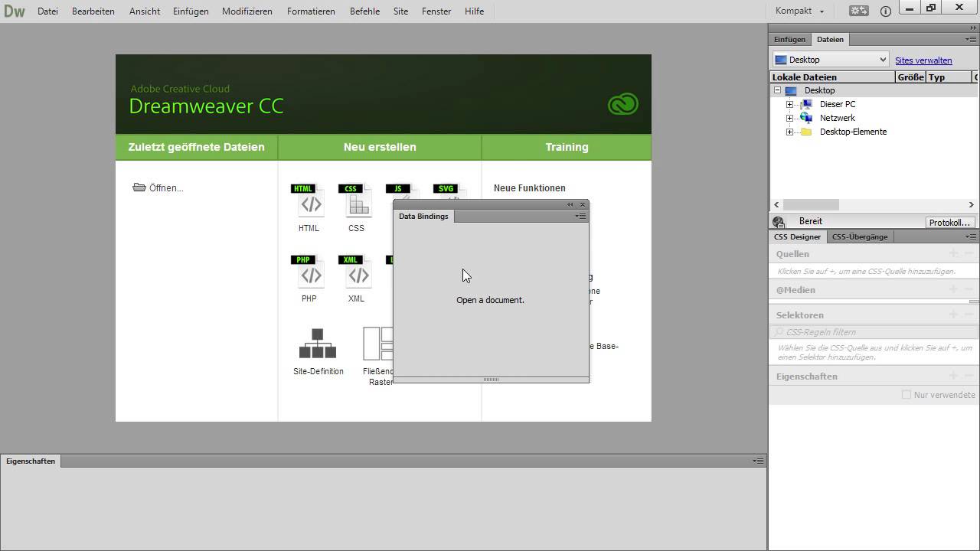Open the Datei menu

47,11
